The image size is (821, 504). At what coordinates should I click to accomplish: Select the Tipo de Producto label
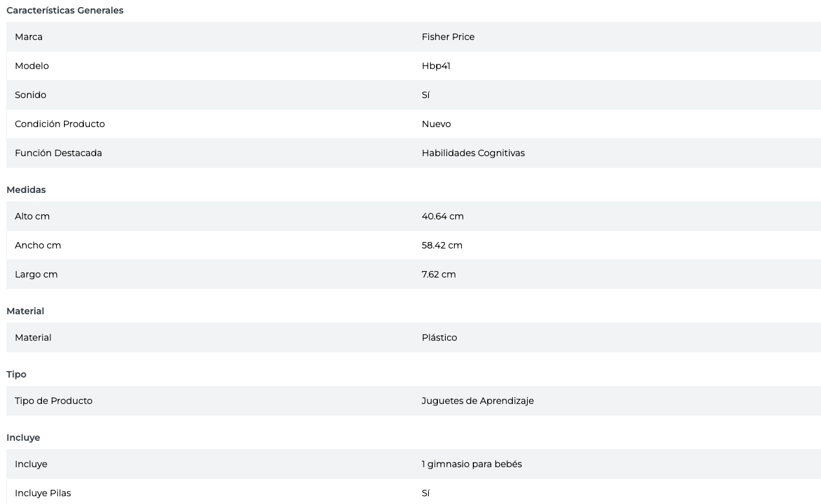click(54, 401)
